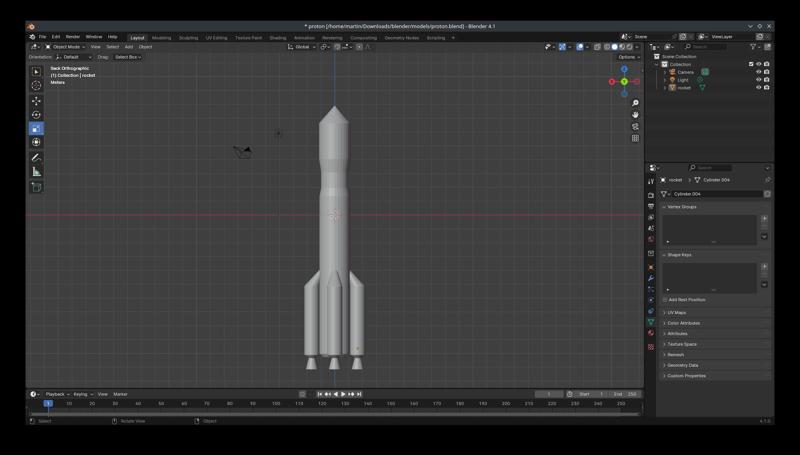Select the Select Box tool in the toolbar
This screenshot has height=455, width=800.
(36, 72)
